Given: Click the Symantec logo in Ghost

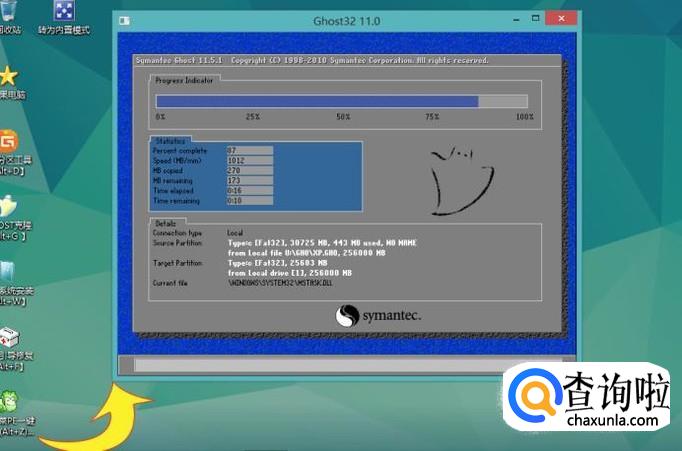Looking at the screenshot, I should (x=378, y=315).
